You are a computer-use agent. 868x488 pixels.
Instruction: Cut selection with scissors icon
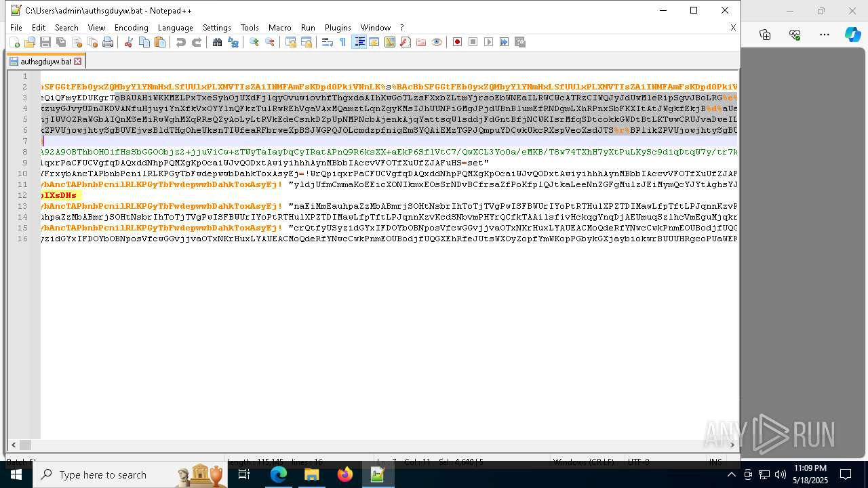coord(128,42)
